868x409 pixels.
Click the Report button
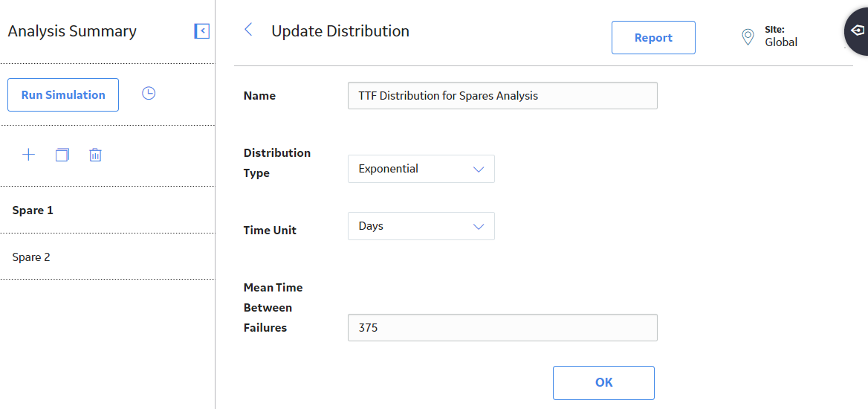[653, 38]
